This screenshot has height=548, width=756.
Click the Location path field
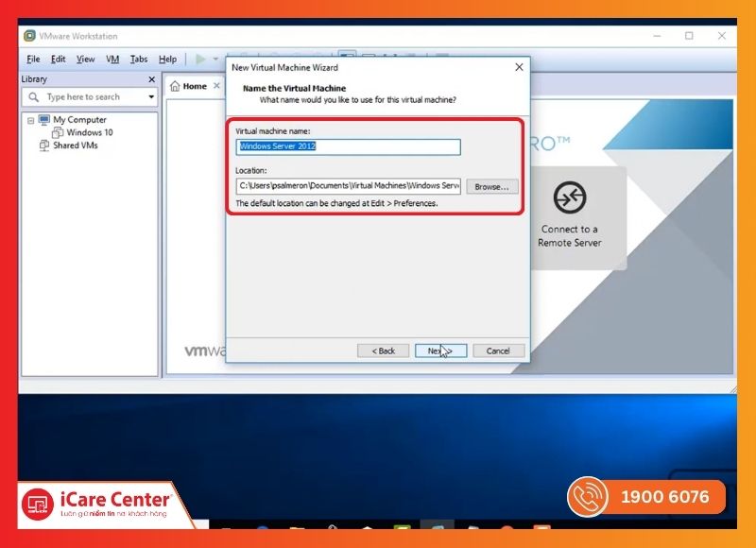click(x=348, y=186)
